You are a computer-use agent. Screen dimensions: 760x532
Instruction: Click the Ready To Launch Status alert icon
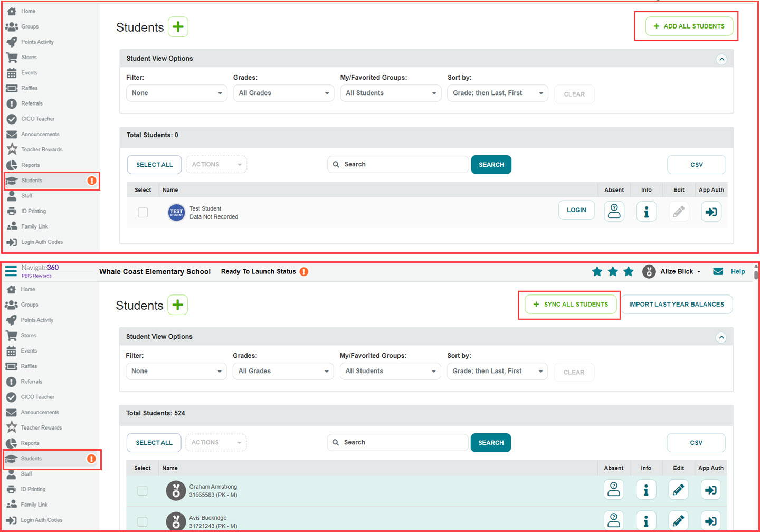tap(304, 271)
